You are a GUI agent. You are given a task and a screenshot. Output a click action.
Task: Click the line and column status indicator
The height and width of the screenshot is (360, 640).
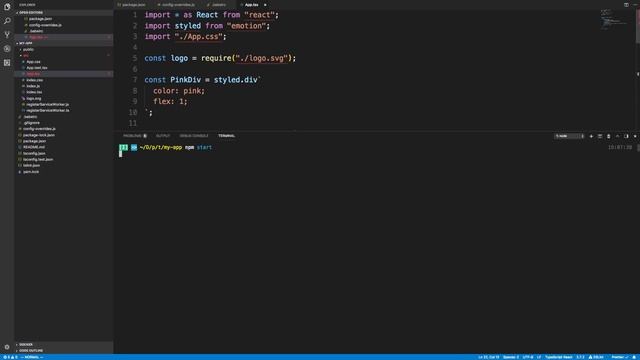(x=489, y=357)
